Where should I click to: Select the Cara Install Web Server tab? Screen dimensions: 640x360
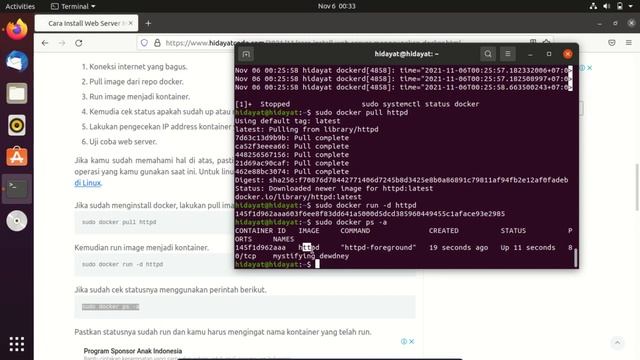87,23
